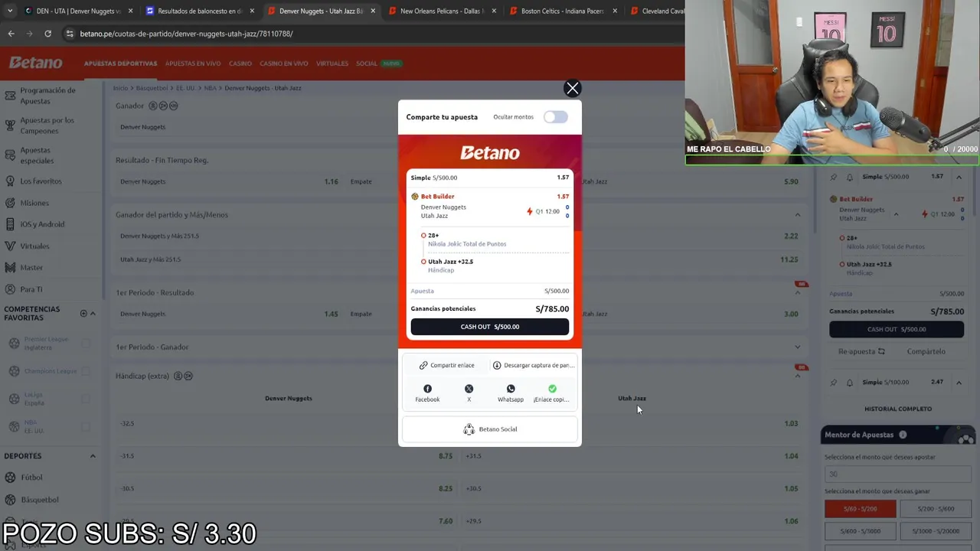Collapse the Simple S/500.00 bet slip
Viewport: 980px width, 551px height.
click(959, 177)
